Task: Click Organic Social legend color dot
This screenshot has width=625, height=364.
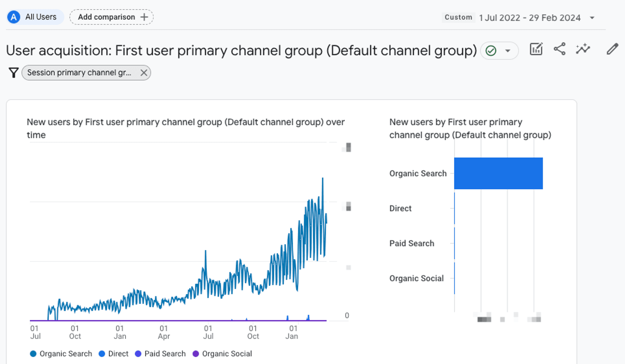Action: point(196,354)
